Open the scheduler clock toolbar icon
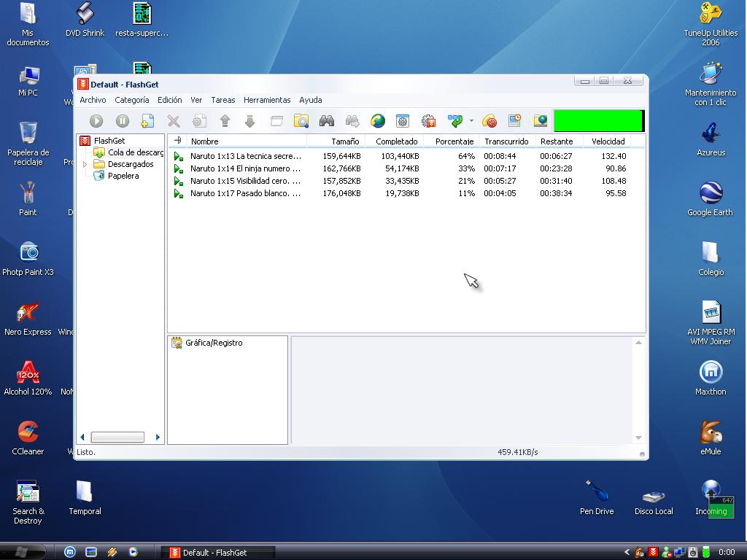This screenshot has width=747, height=560. (514, 121)
